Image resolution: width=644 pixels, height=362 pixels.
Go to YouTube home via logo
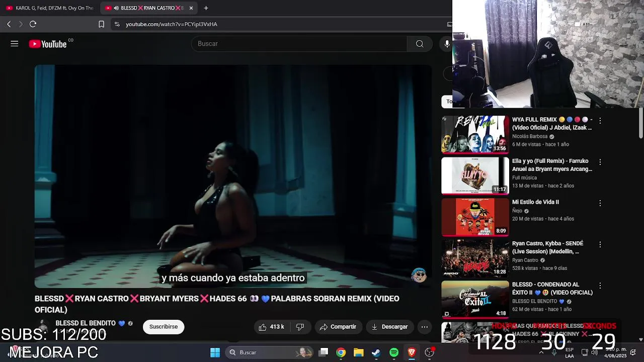pyautogui.click(x=48, y=44)
